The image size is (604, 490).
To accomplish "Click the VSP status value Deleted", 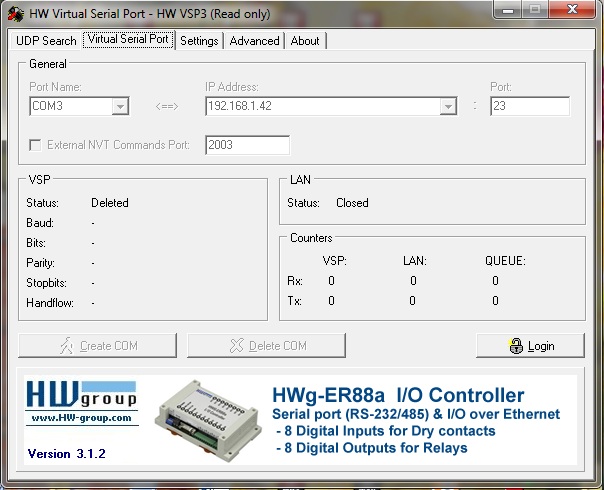I will 110,203.
